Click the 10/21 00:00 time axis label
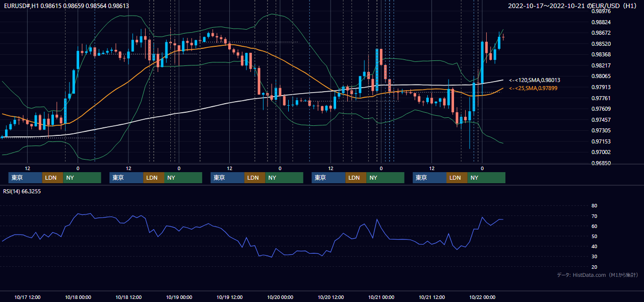The width and height of the screenshot is (644, 302). point(381,297)
